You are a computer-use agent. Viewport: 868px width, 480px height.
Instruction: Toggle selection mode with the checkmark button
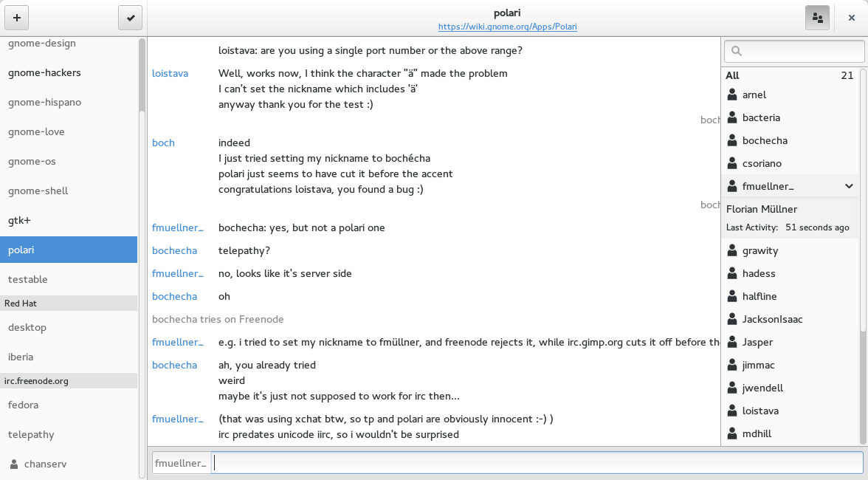(131, 18)
